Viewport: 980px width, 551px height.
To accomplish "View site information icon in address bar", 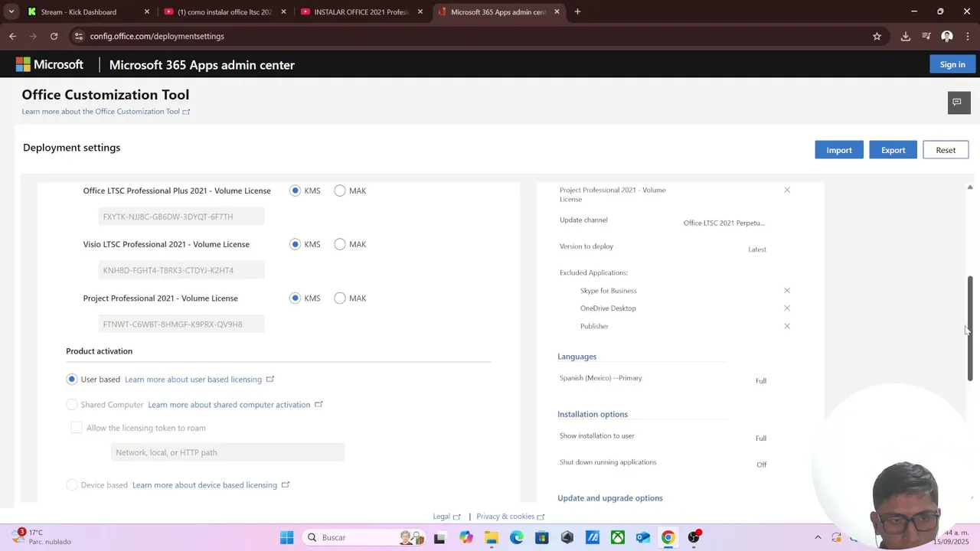I will point(78,36).
